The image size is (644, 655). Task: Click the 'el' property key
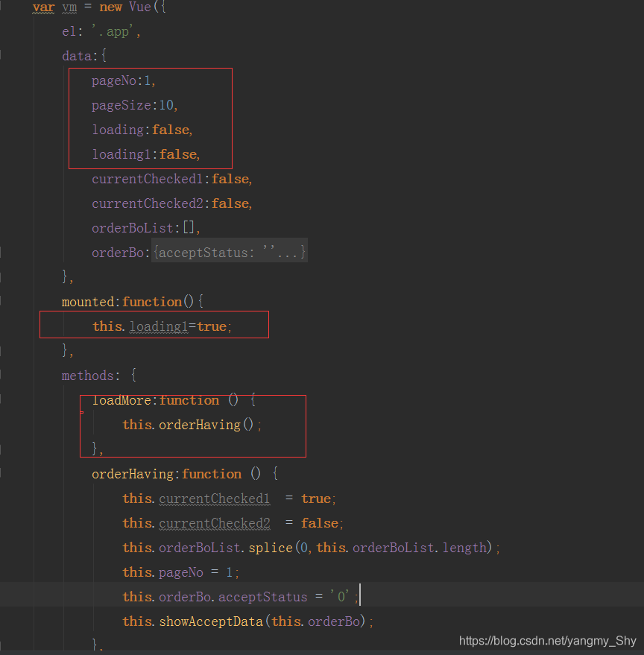(69, 32)
